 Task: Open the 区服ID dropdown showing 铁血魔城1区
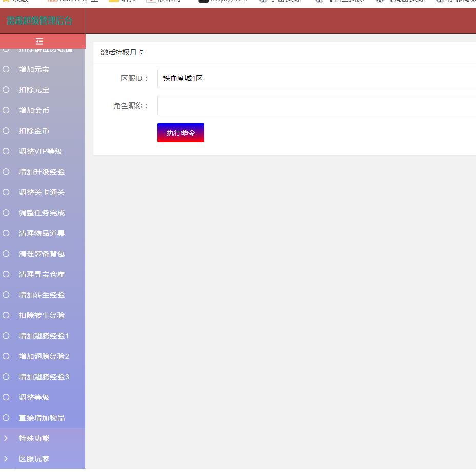point(316,78)
